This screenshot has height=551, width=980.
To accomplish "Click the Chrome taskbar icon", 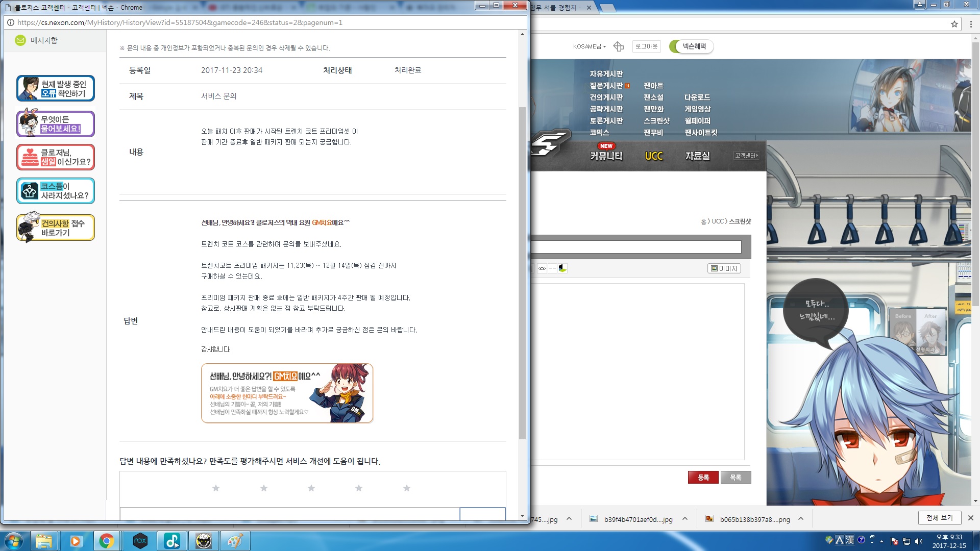I will pos(107,541).
